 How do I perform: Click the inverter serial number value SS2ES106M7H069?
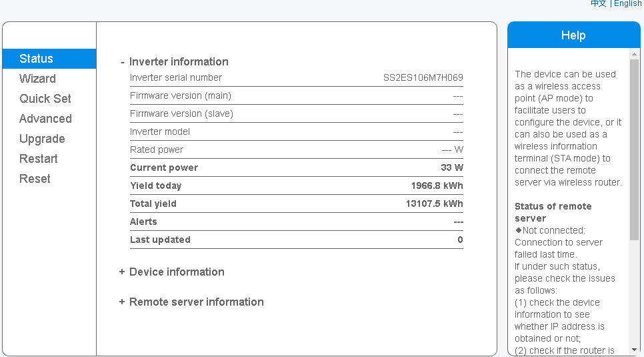click(x=423, y=77)
